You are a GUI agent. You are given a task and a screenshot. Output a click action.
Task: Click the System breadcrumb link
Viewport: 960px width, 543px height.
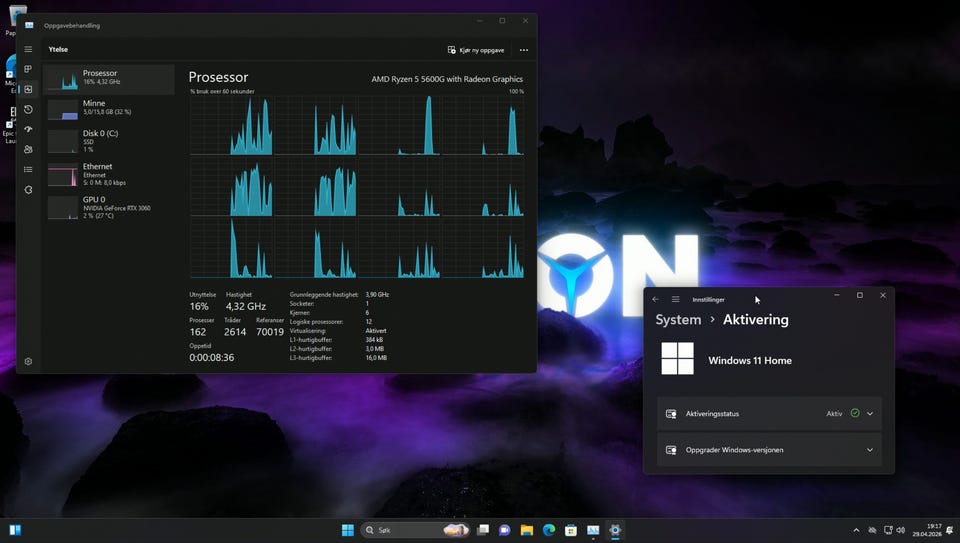(678, 320)
